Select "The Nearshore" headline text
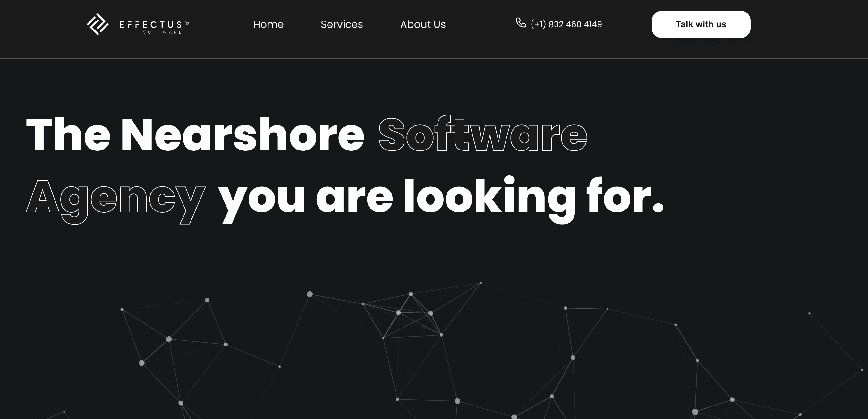This screenshot has height=419, width=868. (195, 135)
